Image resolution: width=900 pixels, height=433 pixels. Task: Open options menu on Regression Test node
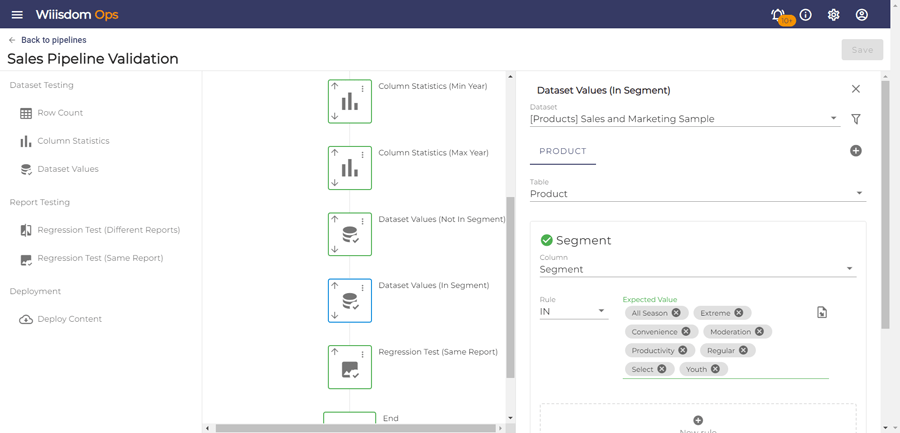363,354
